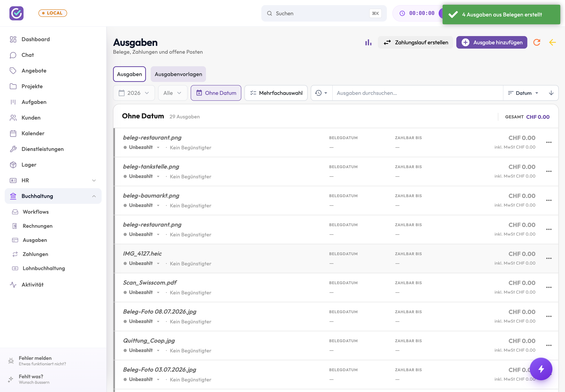Open the 2026 year dropdown
This screenshot has height=392, width=565.
[x=134, y=93]
